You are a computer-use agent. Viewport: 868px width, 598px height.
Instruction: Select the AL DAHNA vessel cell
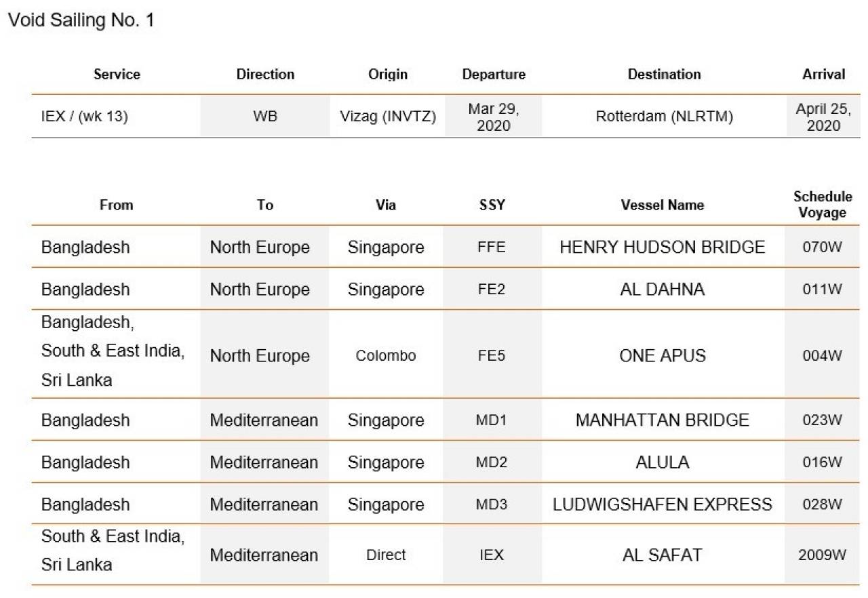click(663, 290)
